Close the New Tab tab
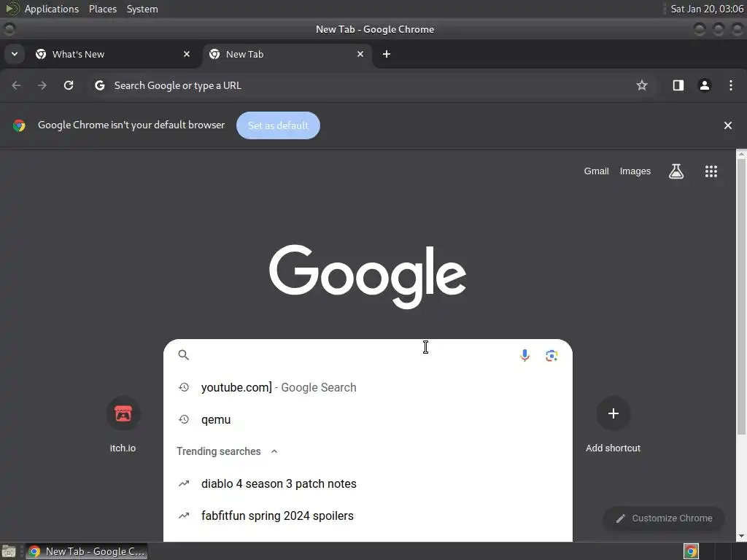Screen dimensions: 747x560 (360, 54)
